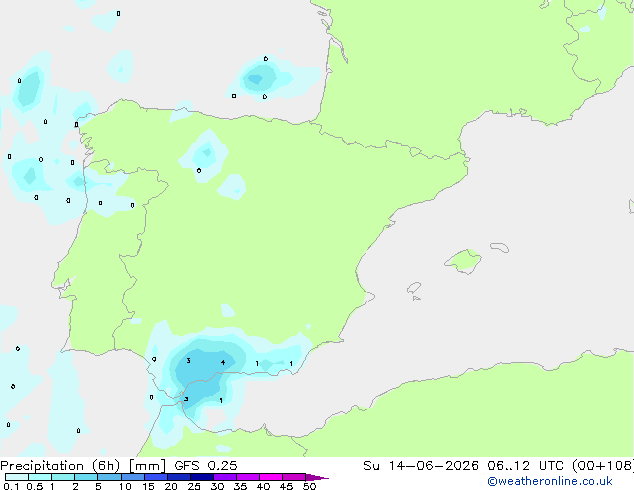Click the 0.1–0.5 mm legend swatch
This screenshot has height=490, width=634.
(17, 477)
